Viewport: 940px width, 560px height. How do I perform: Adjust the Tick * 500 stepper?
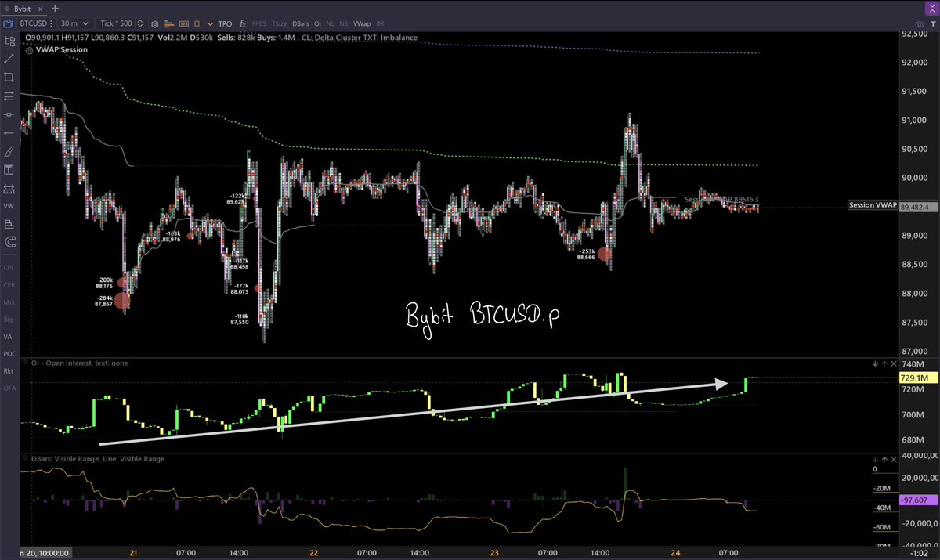pyautogui.click(x=139, y=23)
